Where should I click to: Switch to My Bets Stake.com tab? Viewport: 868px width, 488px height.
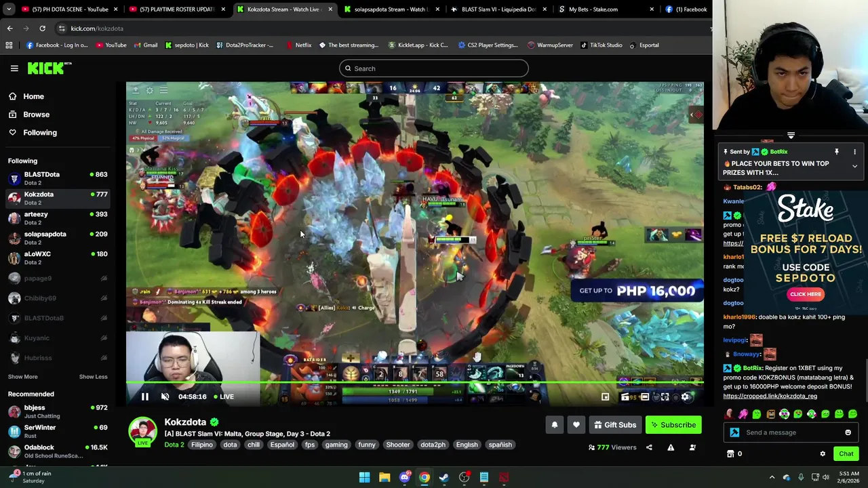pyautogui.click(x=605, y=9)
